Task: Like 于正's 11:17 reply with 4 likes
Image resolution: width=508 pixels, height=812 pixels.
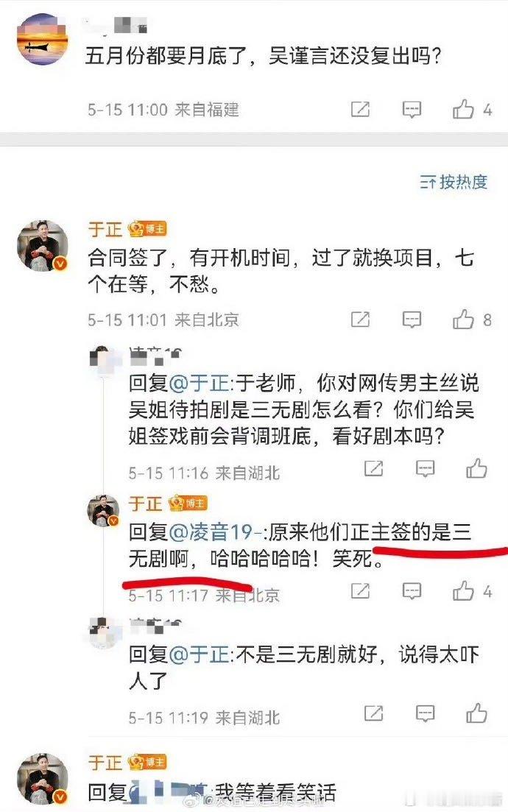Action: pyautogui.click(x=463, y=591)
